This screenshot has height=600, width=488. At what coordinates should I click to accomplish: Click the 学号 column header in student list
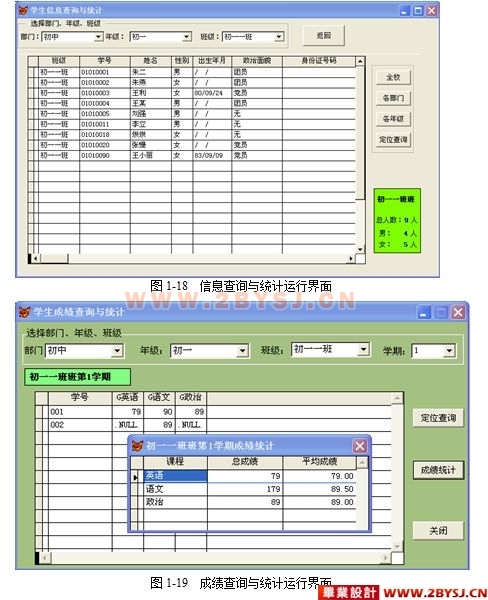pyautogui.click(x=104, y=61)
